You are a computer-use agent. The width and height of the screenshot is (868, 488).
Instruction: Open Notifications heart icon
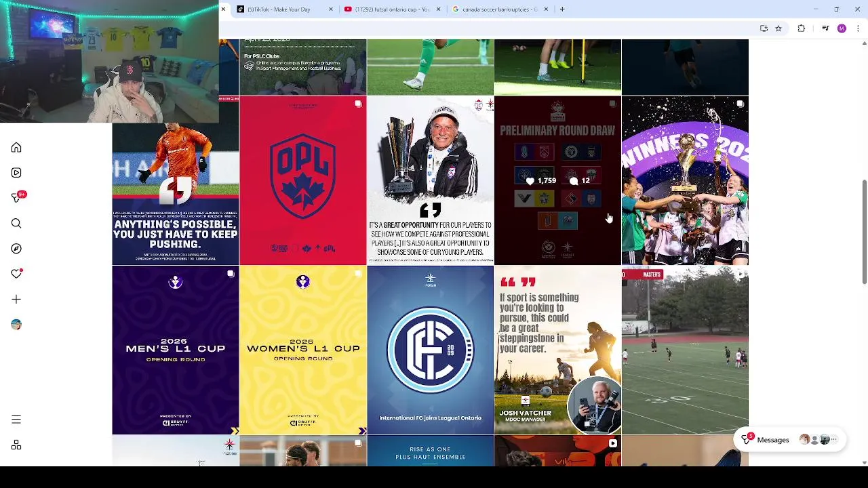[16, 274]
